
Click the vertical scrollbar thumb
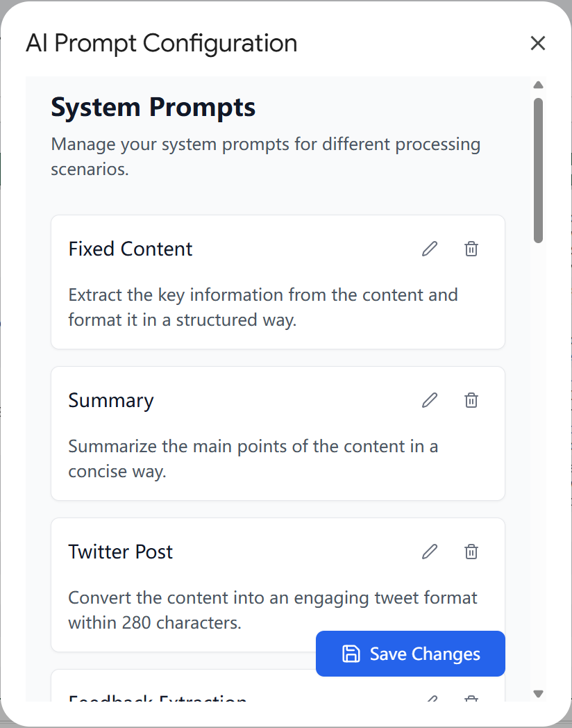[538, 170]
